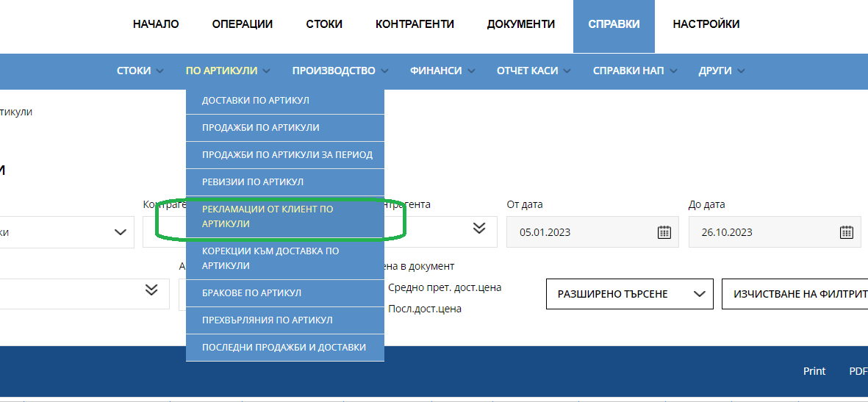The height and width of the screenshot is (402, 868).
Task: Click chevron next to ДРУГИ
Action: click(x=742, y=71)
